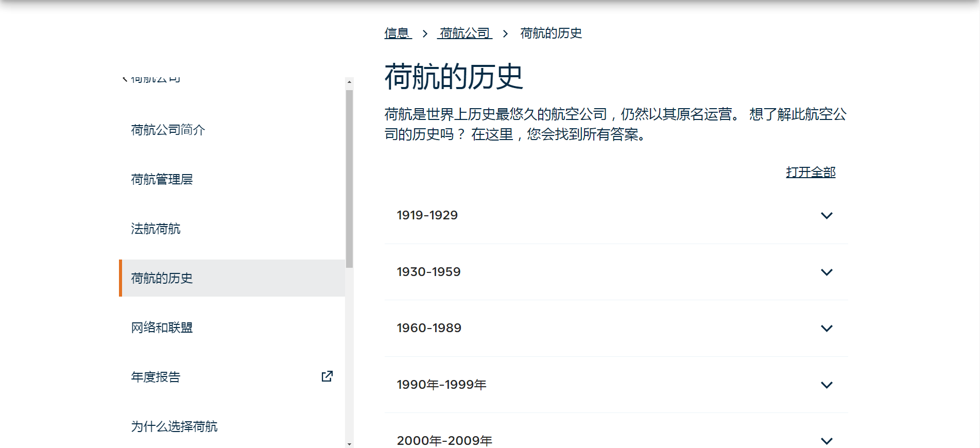Click the sidebar scrollbar thumb
The height and width of the screenshot is (448, 980).
point(349,179)
